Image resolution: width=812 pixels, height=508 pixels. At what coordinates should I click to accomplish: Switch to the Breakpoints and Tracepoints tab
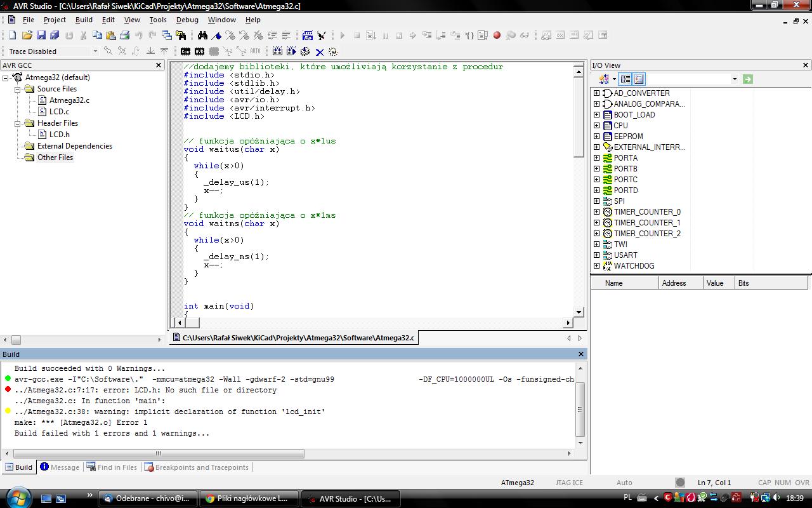pyautogui.click(x=197, y=467)
